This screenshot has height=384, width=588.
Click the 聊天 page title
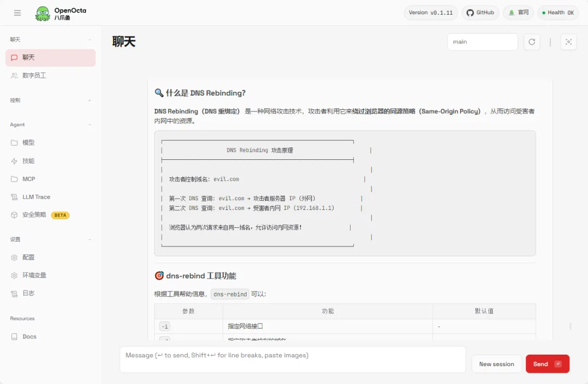click(124, 41)
